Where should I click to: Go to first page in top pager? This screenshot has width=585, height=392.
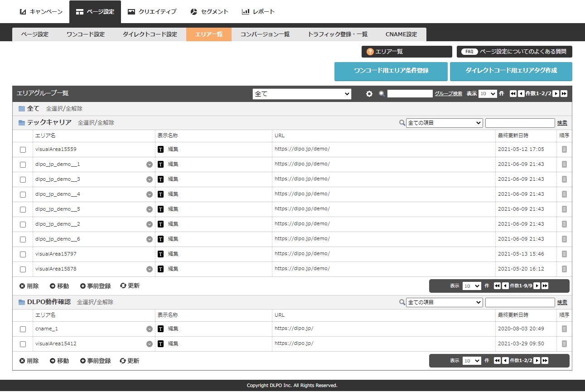(513, 94)
